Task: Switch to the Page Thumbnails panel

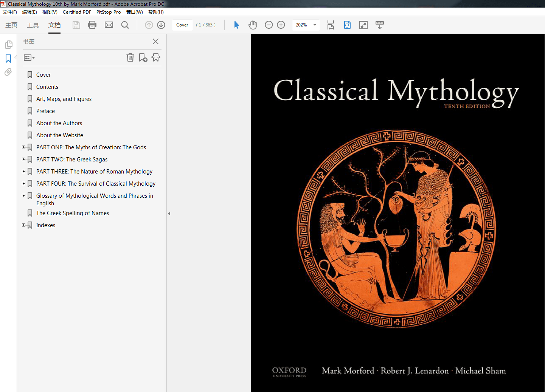Action: tap(9, 45)
